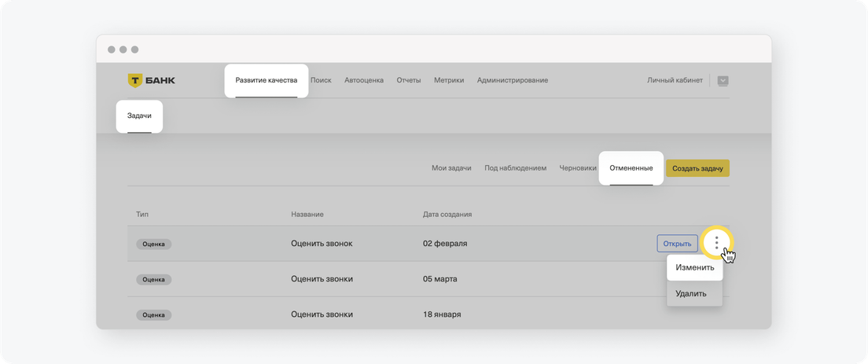The image size is (868, 364).
Task: Open the Черновики tab
Action: (x=578, y=168)
